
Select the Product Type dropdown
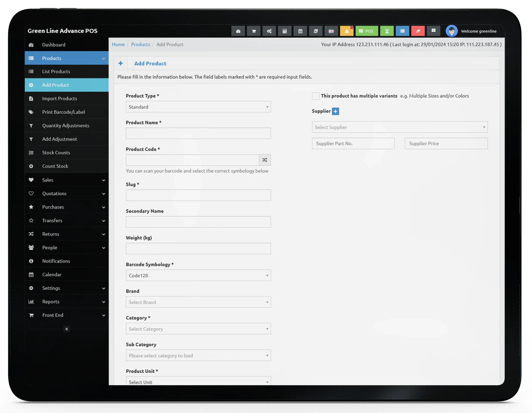tap(198, 107)
